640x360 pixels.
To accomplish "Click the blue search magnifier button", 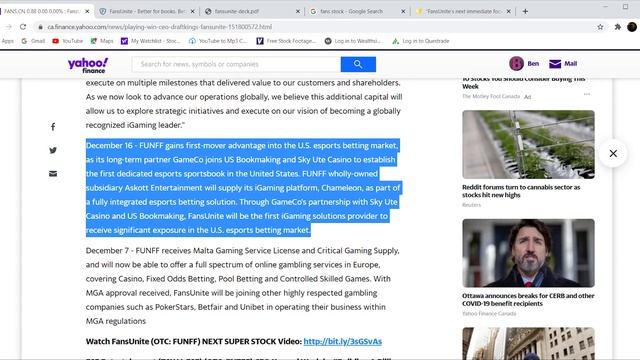I will click(358, 64).
